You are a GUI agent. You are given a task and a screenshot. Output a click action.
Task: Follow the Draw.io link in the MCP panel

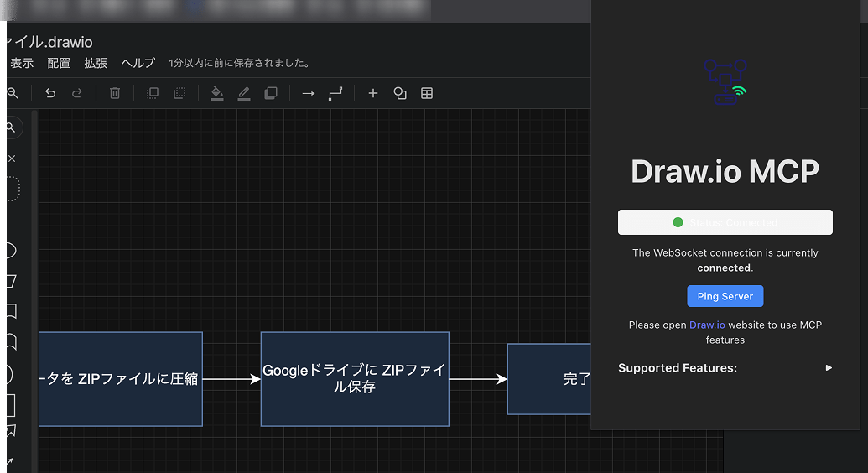(x=706, y=325)
